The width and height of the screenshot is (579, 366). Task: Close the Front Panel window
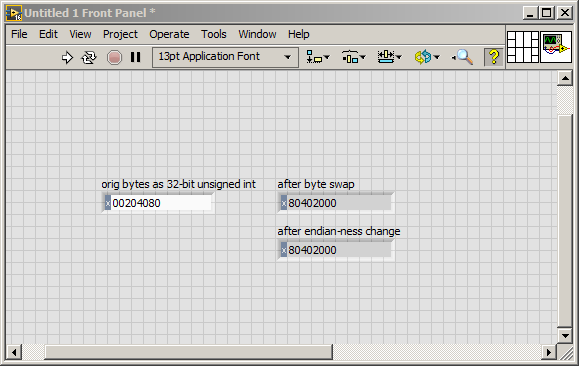tap(564, 13)
